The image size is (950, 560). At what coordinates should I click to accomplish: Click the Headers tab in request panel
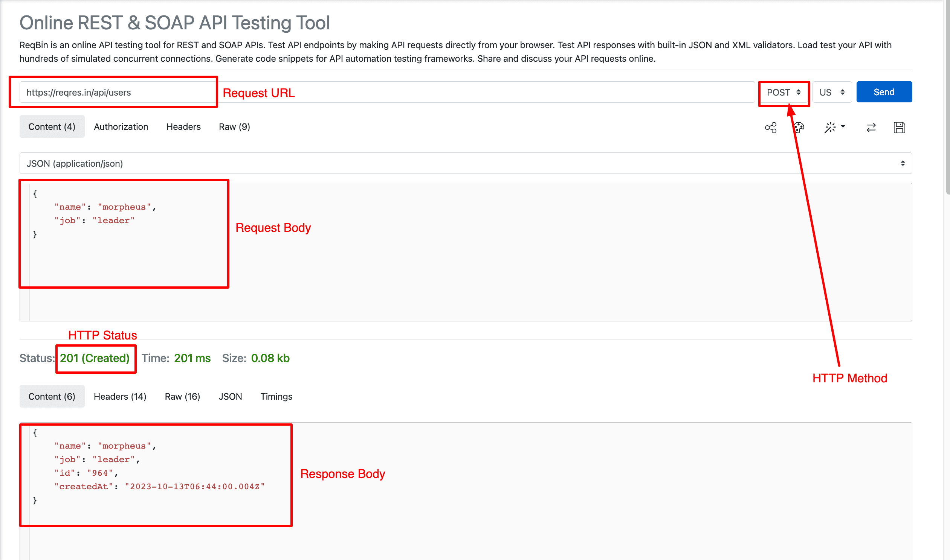tap(183, 127)
